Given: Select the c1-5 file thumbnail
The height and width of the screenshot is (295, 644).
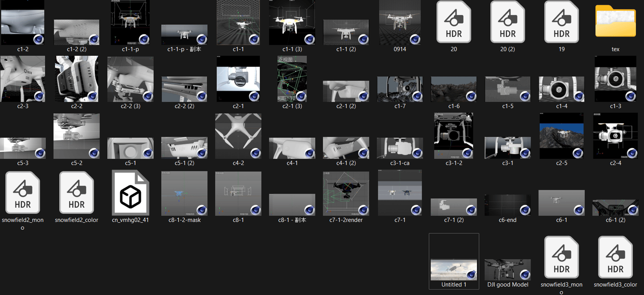Looking at the screenshot, I should pos(507,89).
